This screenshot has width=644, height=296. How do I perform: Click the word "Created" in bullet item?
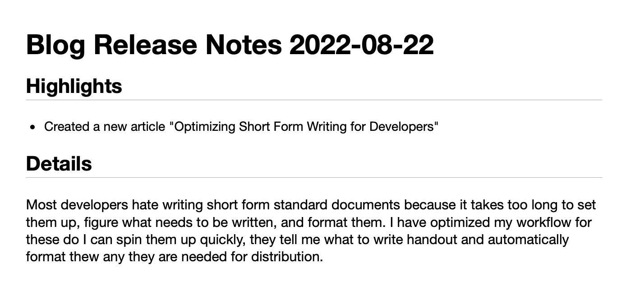tap(67, 127)
